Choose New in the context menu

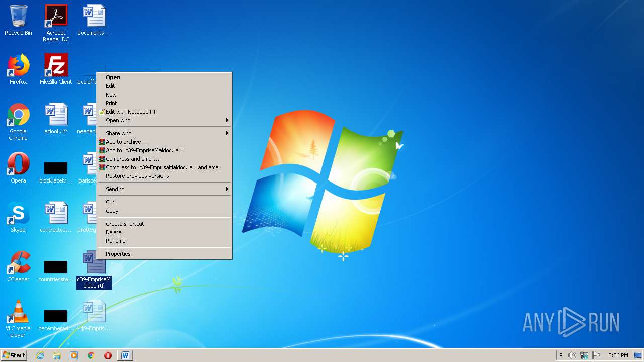(x=165, y=95)
